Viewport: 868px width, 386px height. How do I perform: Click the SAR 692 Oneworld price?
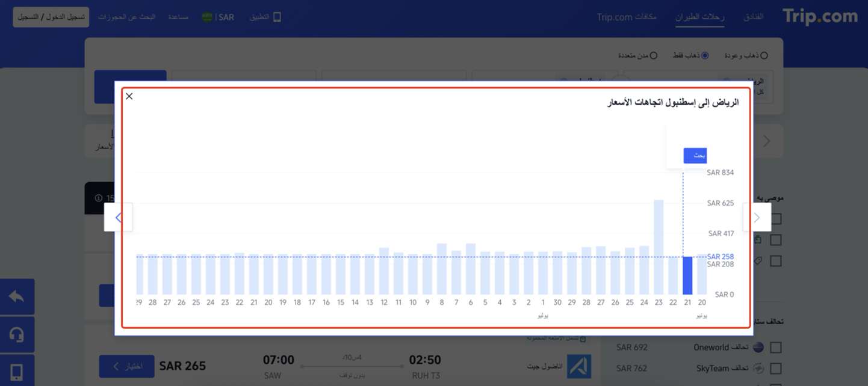[x=632, y=347]
